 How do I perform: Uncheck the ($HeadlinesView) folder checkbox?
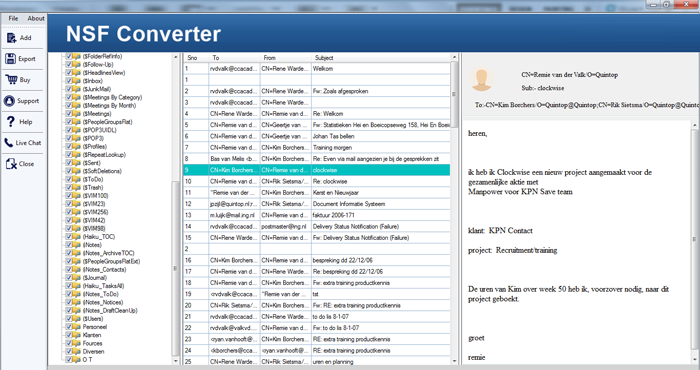(x=69, y=73)
